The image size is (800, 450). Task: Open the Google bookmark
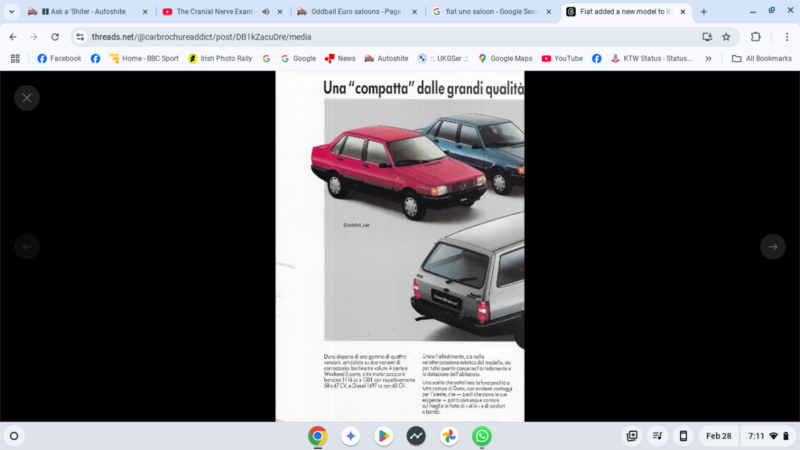pyautogui.click(x=298, y=59)
